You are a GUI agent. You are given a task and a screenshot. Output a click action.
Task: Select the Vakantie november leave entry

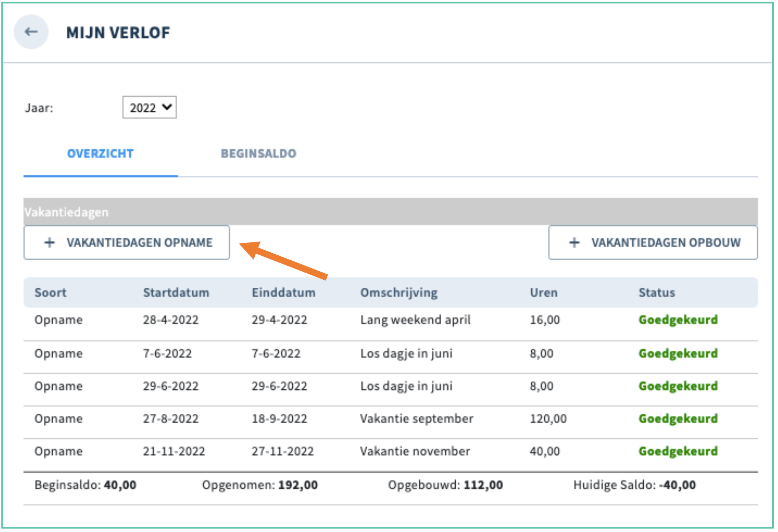pyautogui.click(x=415, y=452)
